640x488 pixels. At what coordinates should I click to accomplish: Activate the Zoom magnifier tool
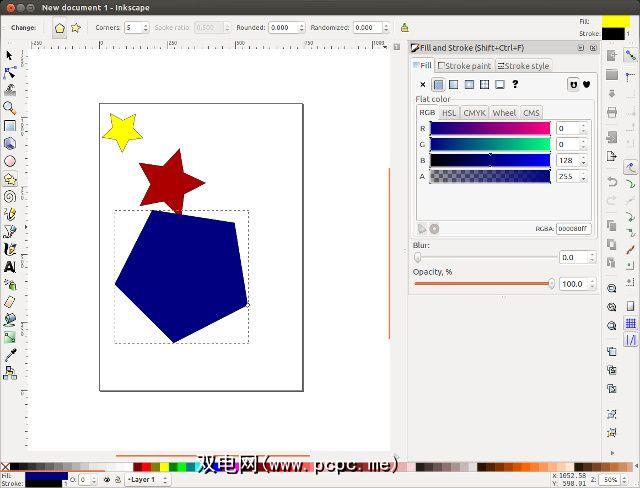[x=10, y=108]
